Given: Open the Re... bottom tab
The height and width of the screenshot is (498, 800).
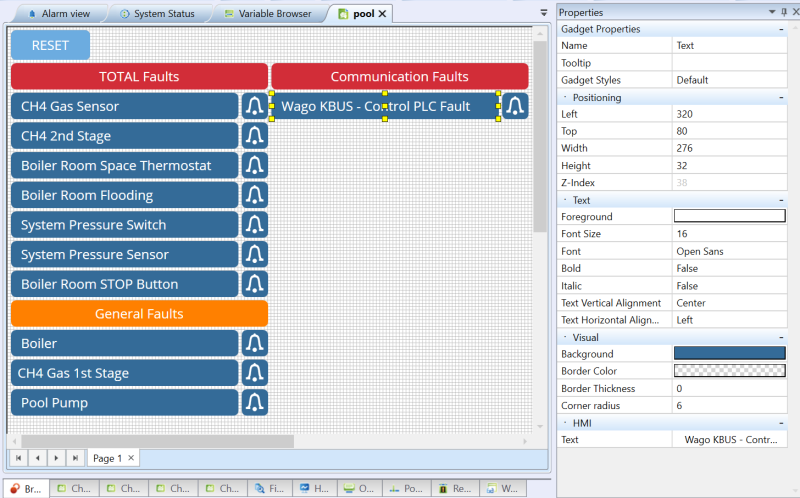Looking at the screenshot, I should pyautogui.click(x=455, y=488).
